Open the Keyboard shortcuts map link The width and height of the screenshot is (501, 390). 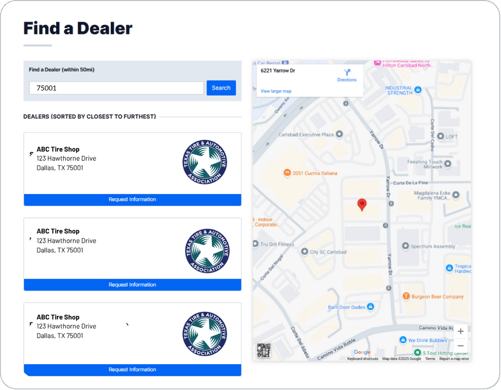363,359
